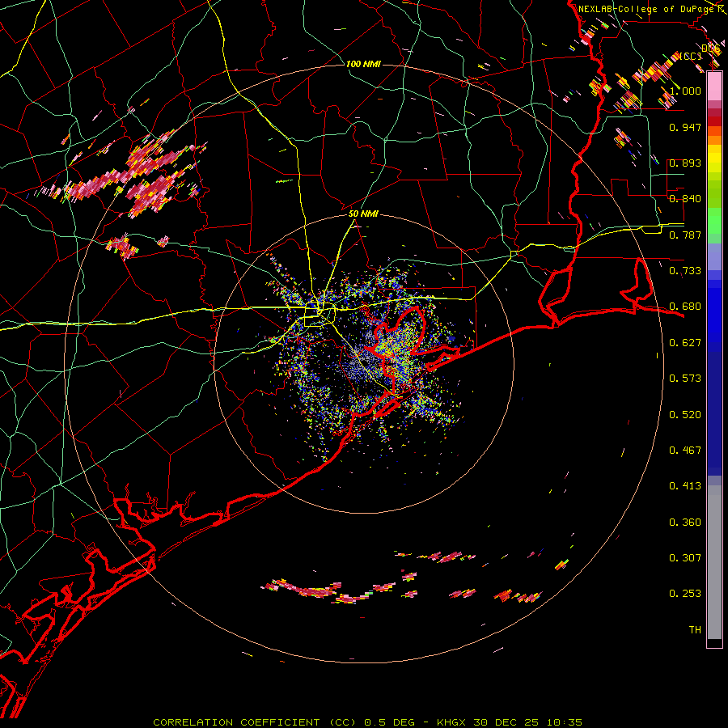Click the 0.893 color scale value

click(685, 163)
